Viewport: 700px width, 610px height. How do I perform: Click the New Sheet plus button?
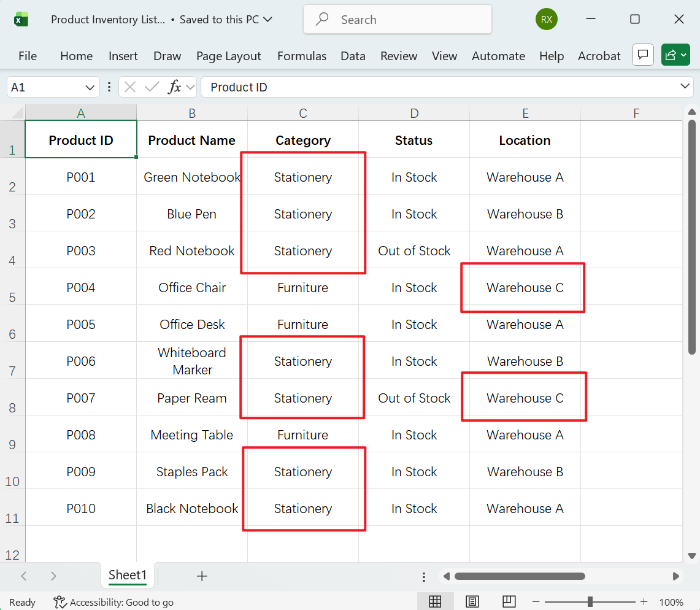(x=202, y=575)
